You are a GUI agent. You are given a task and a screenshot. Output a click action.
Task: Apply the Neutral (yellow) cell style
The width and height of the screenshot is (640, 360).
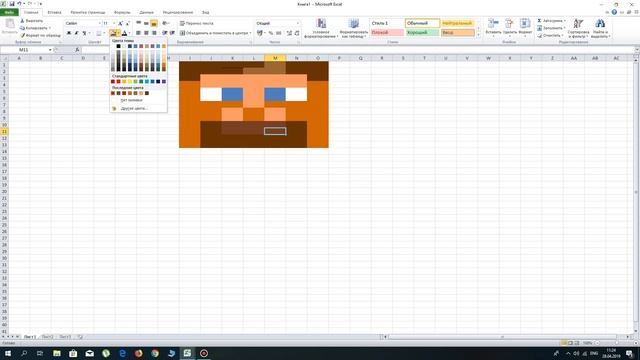(x=458, y=23)
